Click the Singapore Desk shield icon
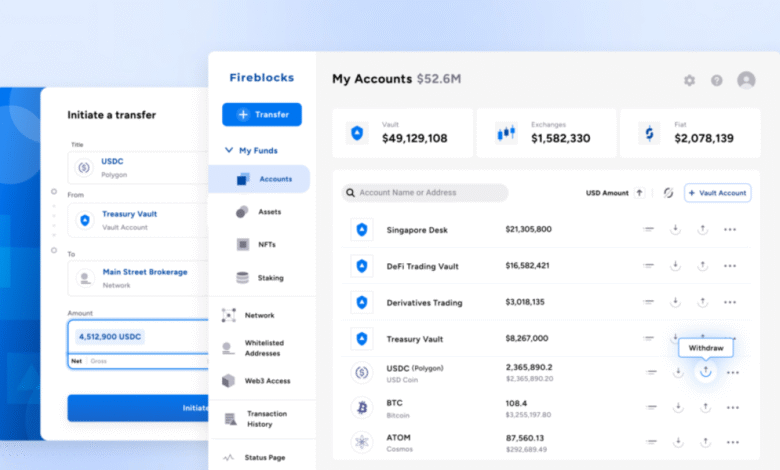This screenshot has width=780, height=470. coord(362,230)
